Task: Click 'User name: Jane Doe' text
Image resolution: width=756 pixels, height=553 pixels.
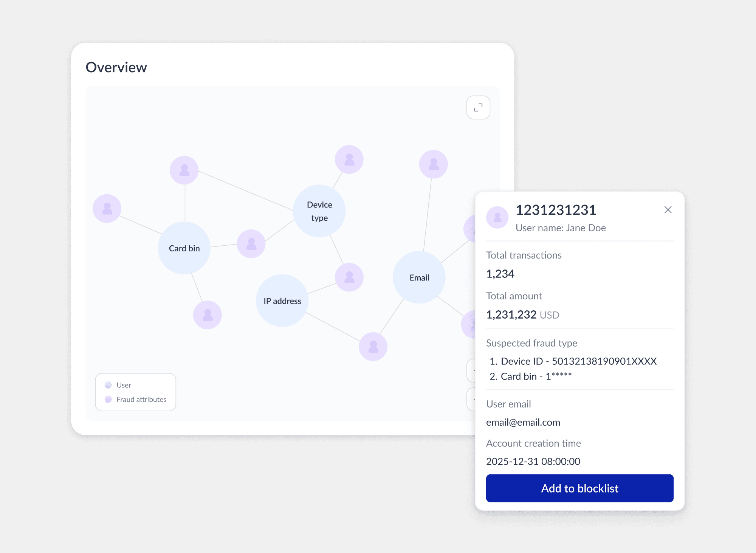Action: click(561, 228)
